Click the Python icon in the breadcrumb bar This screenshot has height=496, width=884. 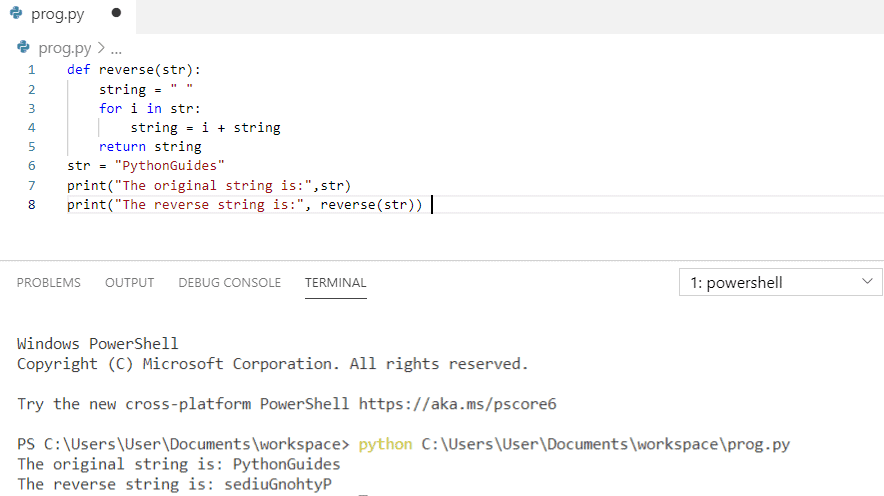point(24,47)
